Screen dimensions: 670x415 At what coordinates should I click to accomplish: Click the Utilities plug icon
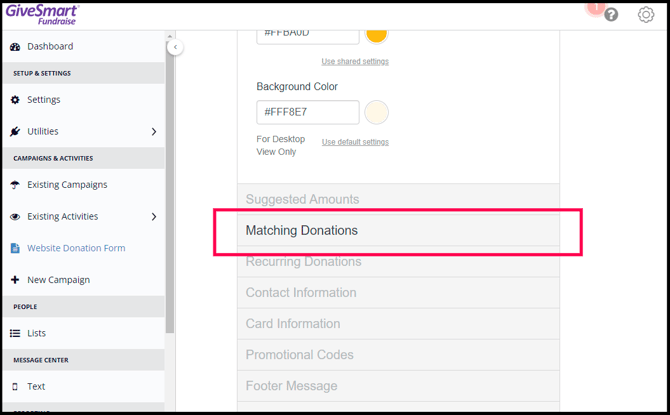pyautogui.click(x=15, y=132)
